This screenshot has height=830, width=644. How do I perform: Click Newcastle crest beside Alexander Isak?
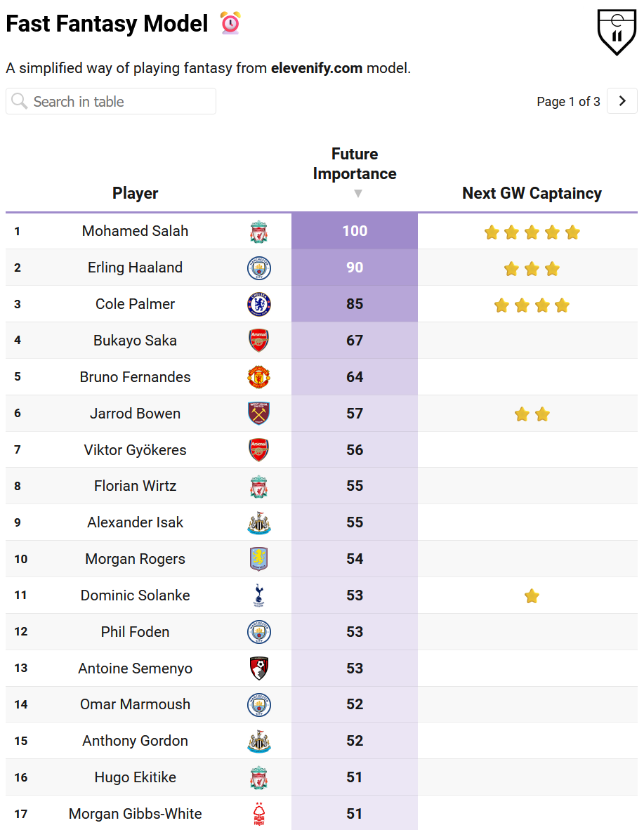pos(259,522)
